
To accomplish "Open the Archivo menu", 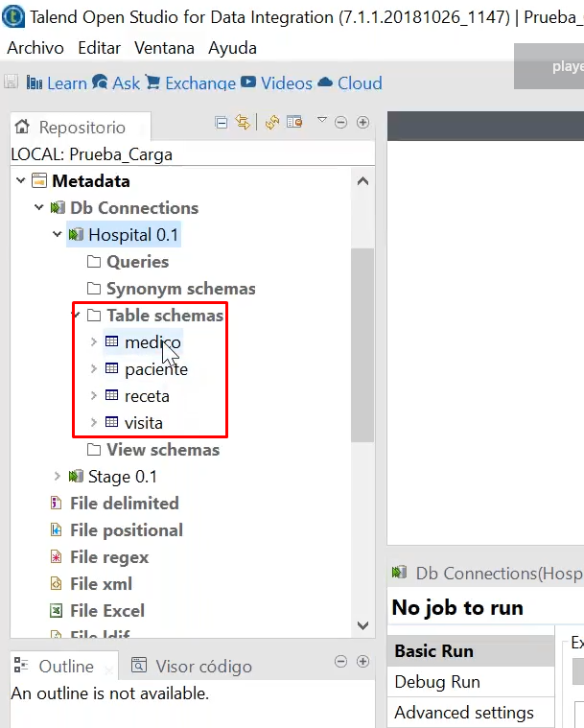I will [x=35, y=48].
